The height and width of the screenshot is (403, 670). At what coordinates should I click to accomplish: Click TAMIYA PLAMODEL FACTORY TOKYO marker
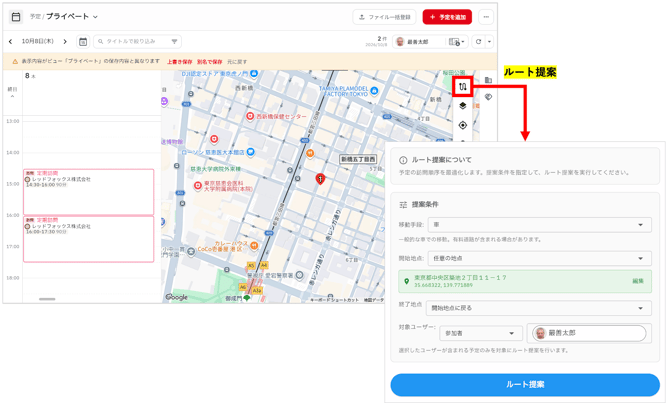click(374, 91)
